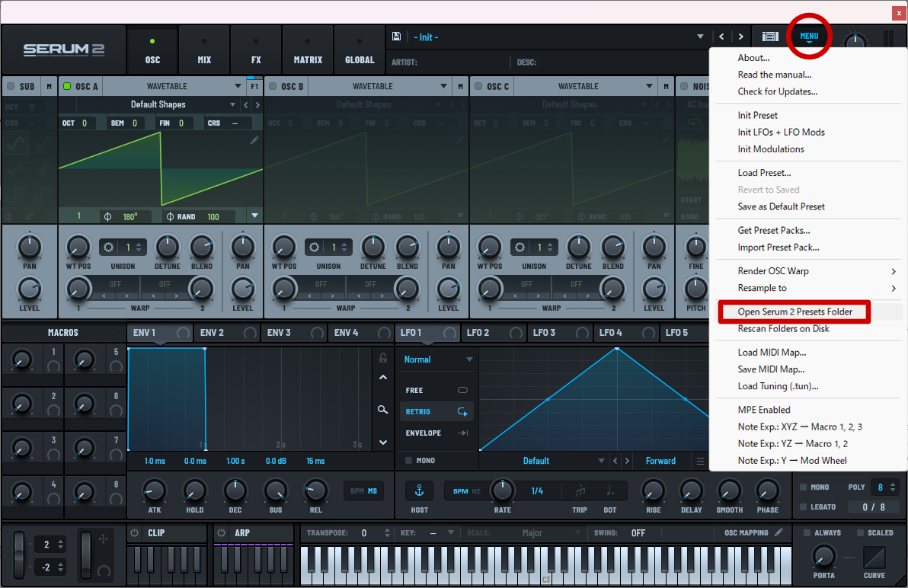Enable the OSC C oscillator

[478, 86]
